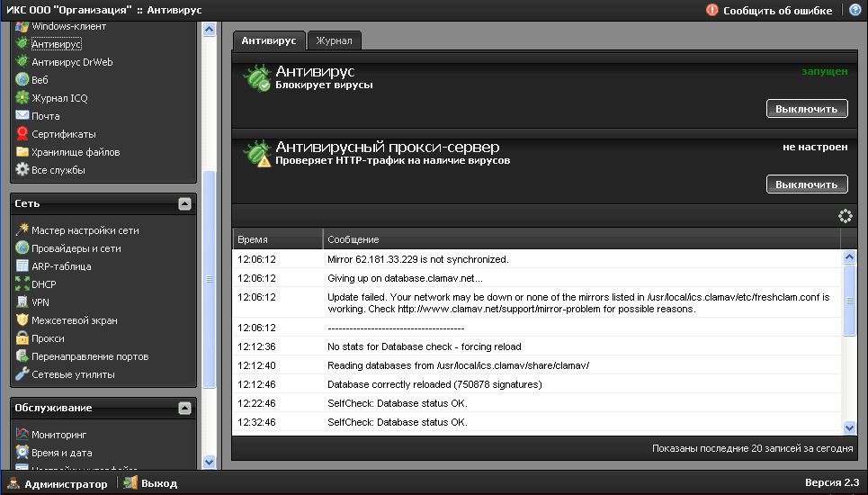Click the 'запущен' status label
Screen dimensions: 868x495
(x=825, y=71)
